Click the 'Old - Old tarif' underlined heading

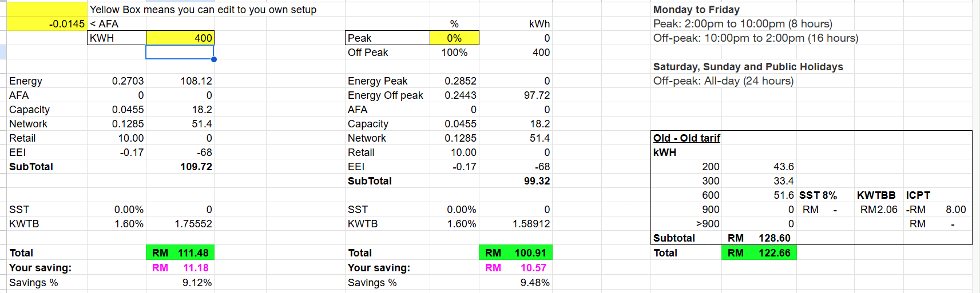pyautogui.click(x=687, y=138)
